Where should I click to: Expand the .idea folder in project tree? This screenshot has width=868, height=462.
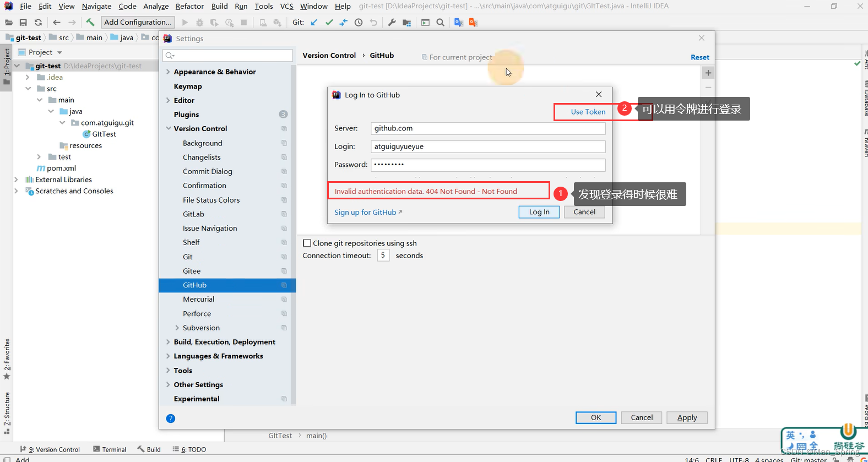tap(28, 77)
